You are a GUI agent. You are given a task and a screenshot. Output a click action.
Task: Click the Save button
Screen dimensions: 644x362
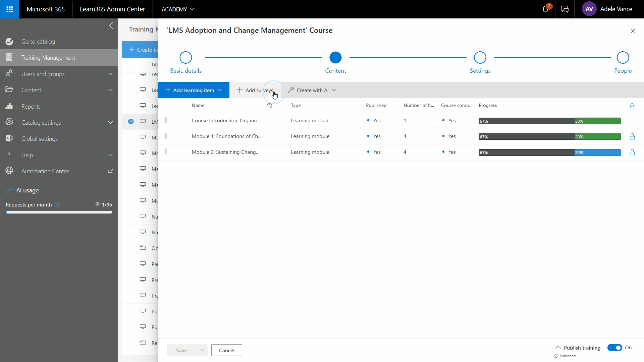[181, 350]
